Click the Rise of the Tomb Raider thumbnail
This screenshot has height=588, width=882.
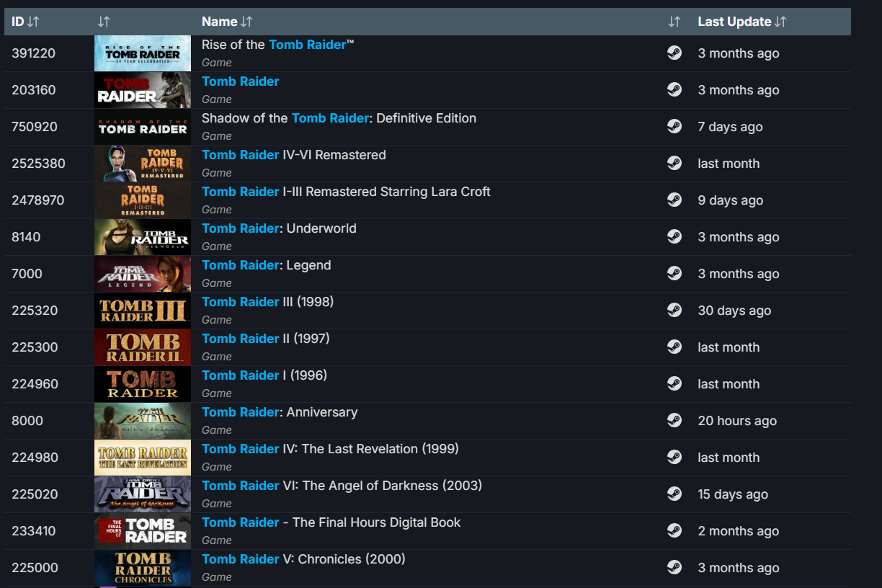(x=143, y=53)
